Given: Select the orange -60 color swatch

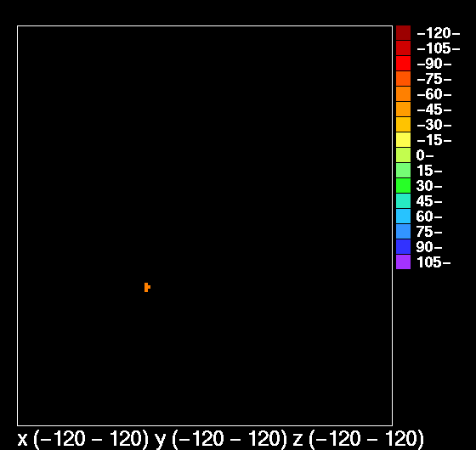Looking at the screenshot, I should (403, 93).
